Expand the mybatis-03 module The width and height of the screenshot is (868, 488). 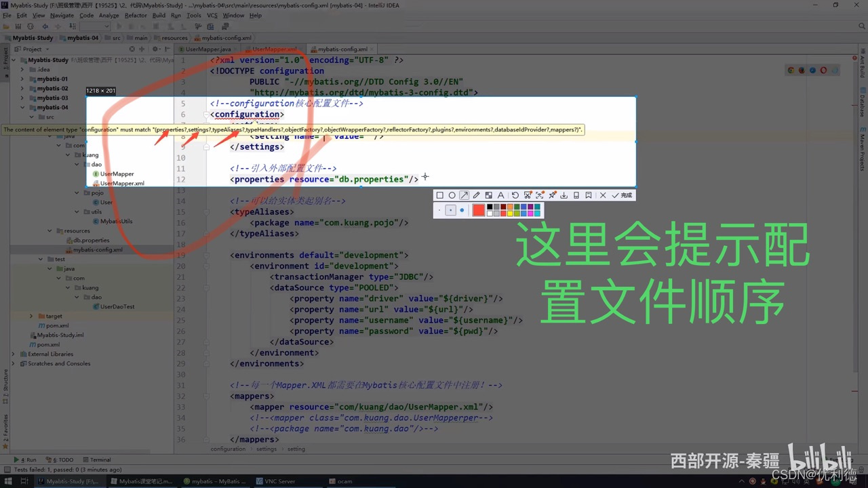click(x=22, y=98)
